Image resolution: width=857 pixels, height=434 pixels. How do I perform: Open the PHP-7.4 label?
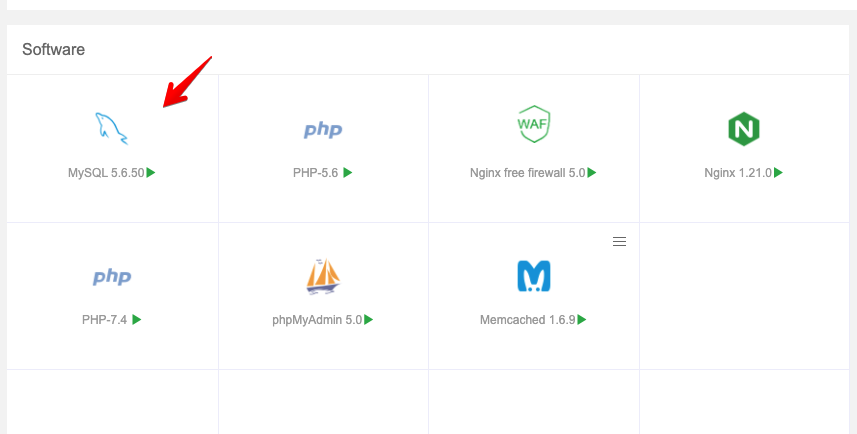(x=104, y=319)
